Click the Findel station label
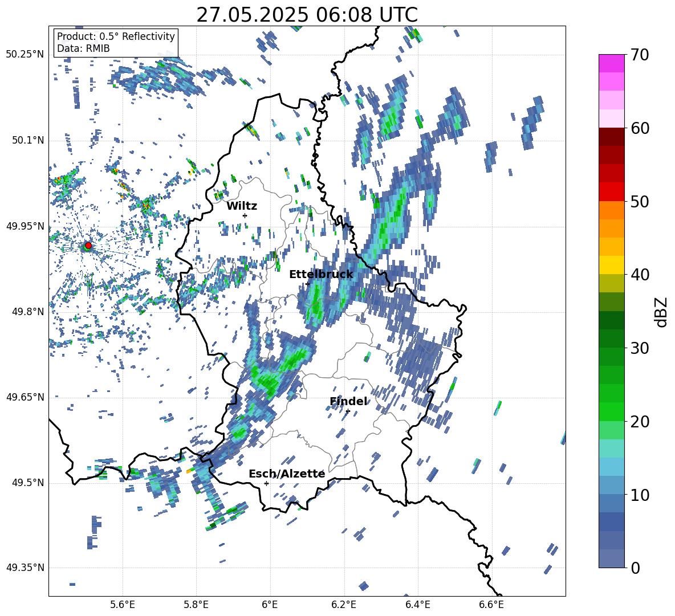 (349, 401)
